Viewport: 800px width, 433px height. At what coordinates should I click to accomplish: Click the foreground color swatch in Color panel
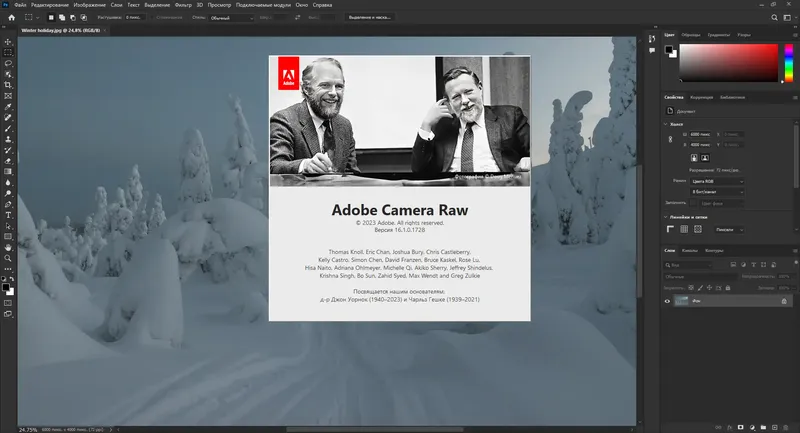(x=669, y=49)
